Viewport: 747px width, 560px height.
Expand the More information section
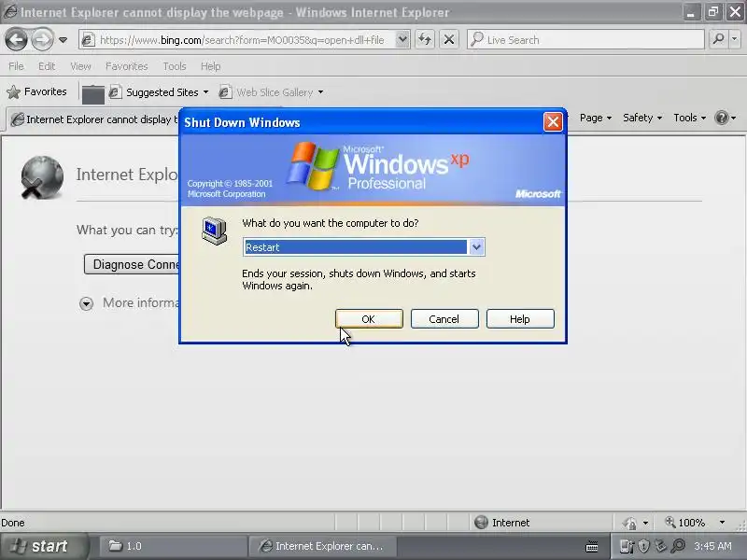click(86, 303)
